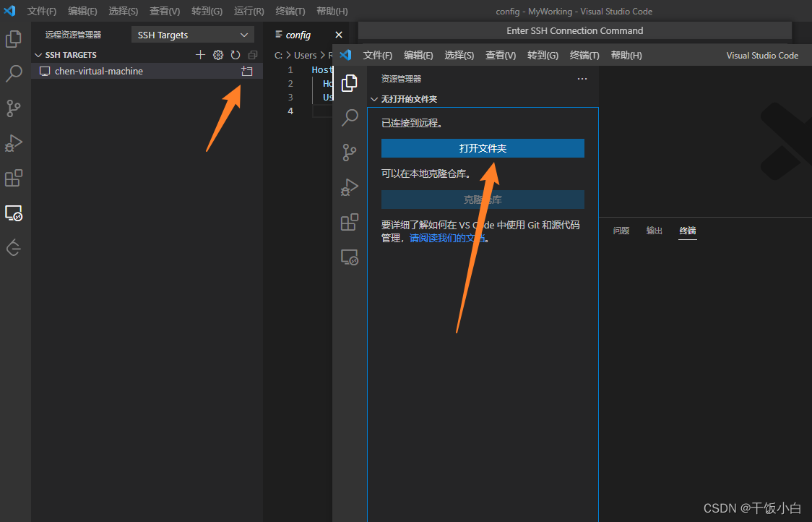Viewport: 812px width, 522px height.
Task: Collapse the 无打开的文件夹 section
Action: tap(374, 99)
